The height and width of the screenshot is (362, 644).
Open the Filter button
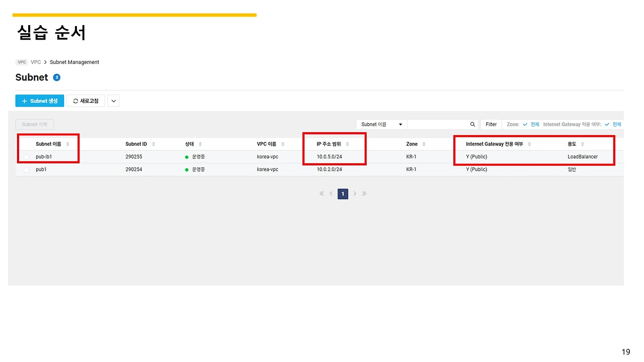[491, 124]
